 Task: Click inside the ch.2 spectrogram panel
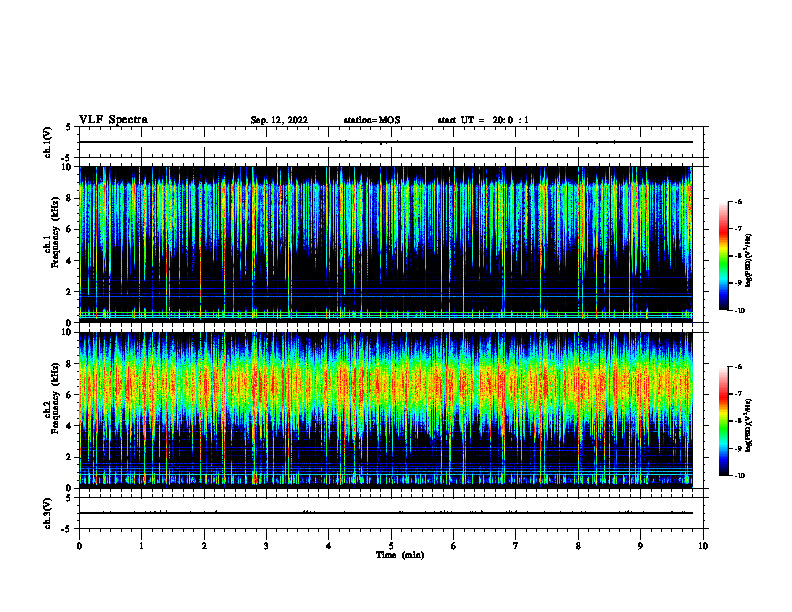coord(386,410)
